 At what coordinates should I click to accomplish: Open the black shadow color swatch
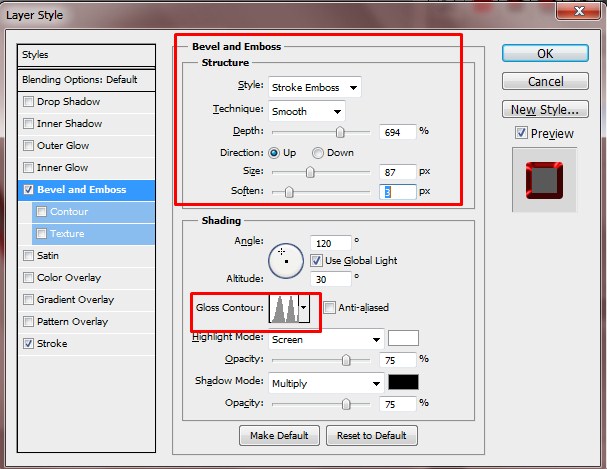403,382
